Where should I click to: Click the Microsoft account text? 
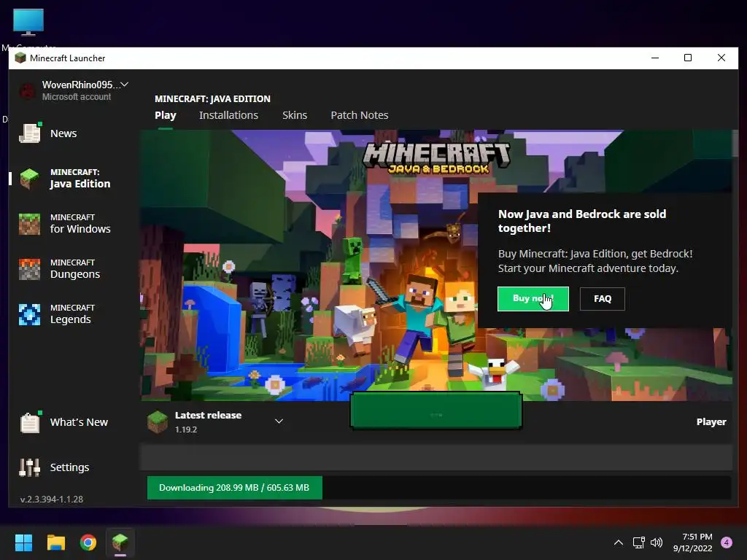click(76, 97)
